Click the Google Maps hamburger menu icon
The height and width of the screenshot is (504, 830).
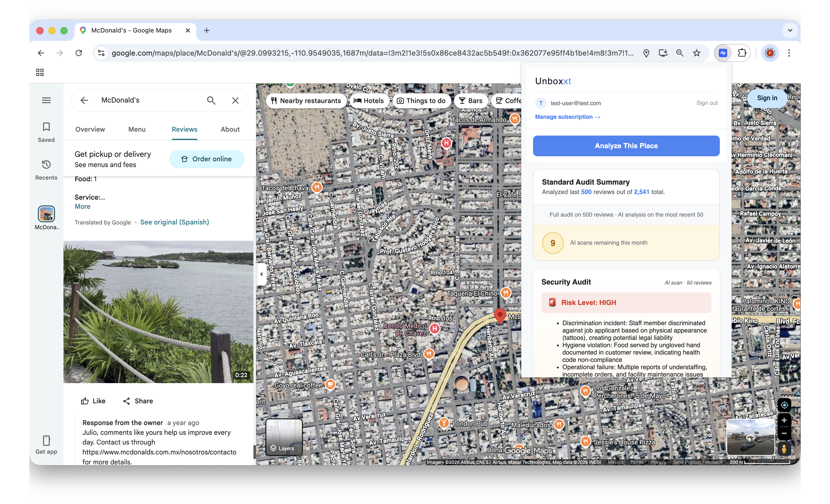pyautogui.click(x=46, y=100)
